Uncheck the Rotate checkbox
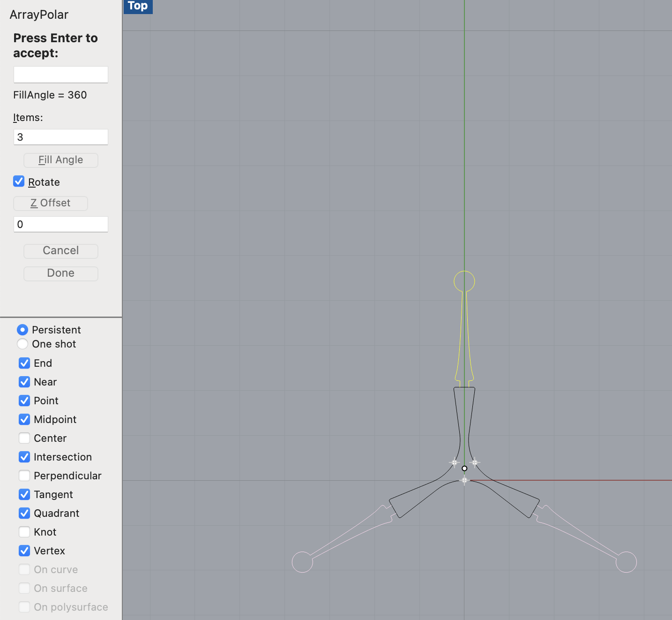Screen dimensions: 672x620 19,181
